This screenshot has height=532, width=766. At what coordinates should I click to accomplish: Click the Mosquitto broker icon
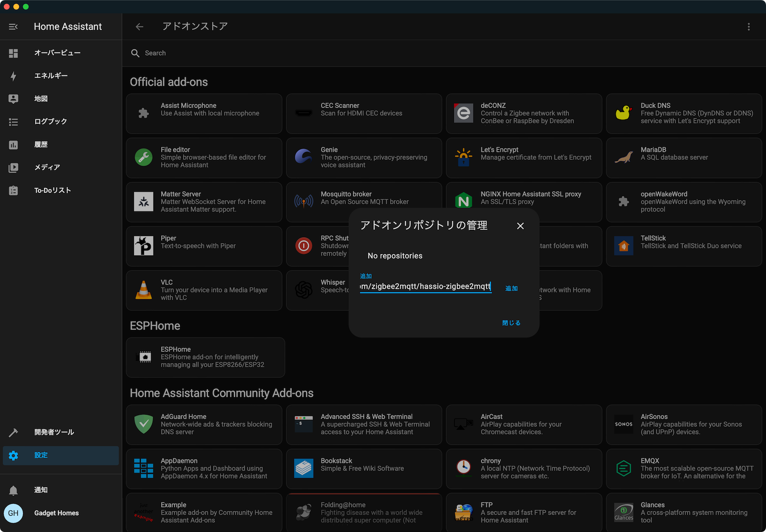(304, 202)
